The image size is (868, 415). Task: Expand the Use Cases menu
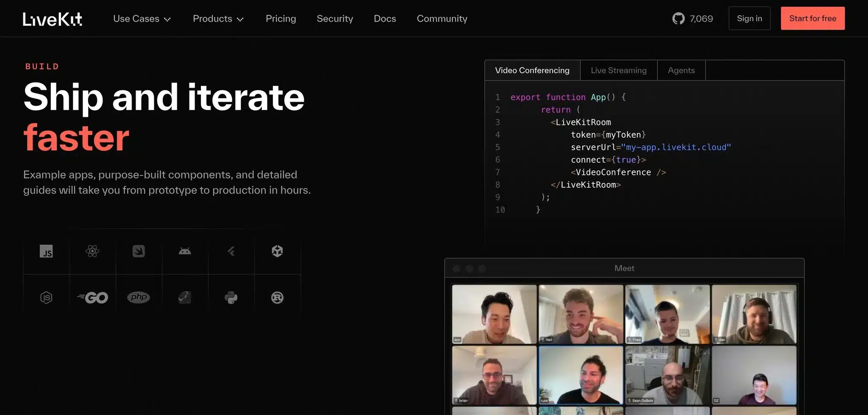point(142,19)
